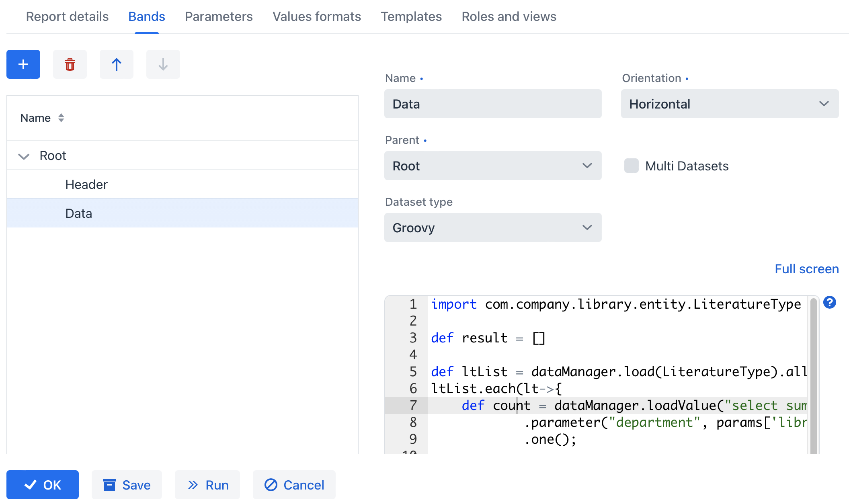Delete selected band using the trash icon

pyautogui.click(x=70, y=64)
